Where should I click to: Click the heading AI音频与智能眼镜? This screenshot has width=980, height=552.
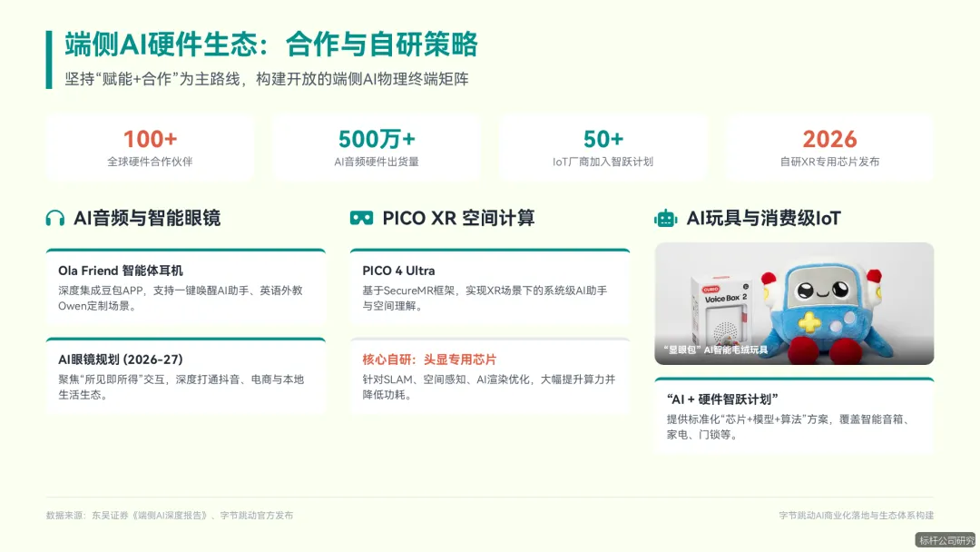click(147, 218)
